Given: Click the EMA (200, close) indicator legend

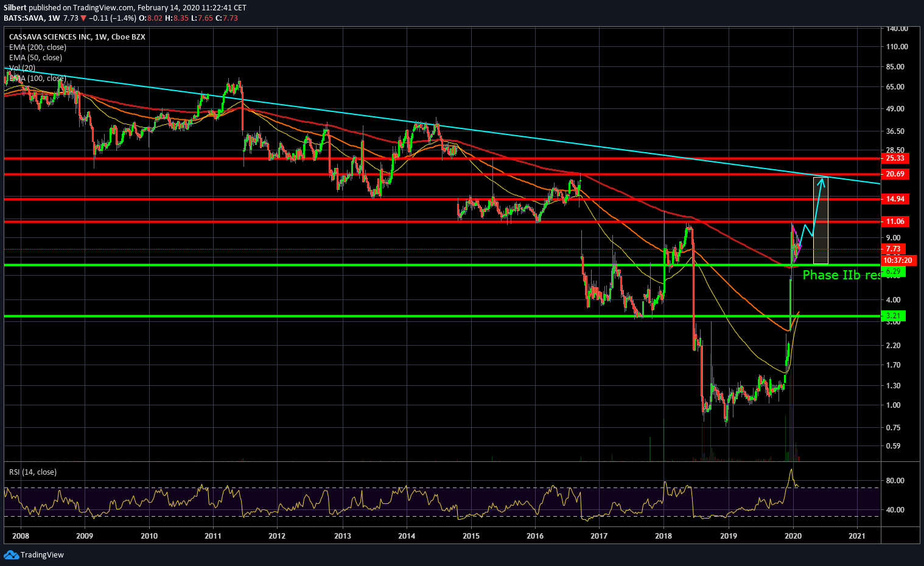Looking at the screenshot, I should coord(38,47).
